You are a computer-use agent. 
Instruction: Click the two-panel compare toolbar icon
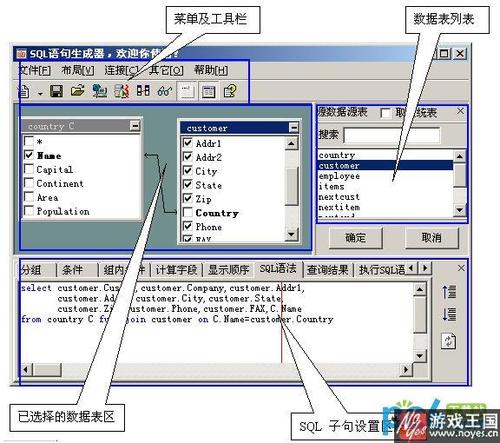point(143,91)
